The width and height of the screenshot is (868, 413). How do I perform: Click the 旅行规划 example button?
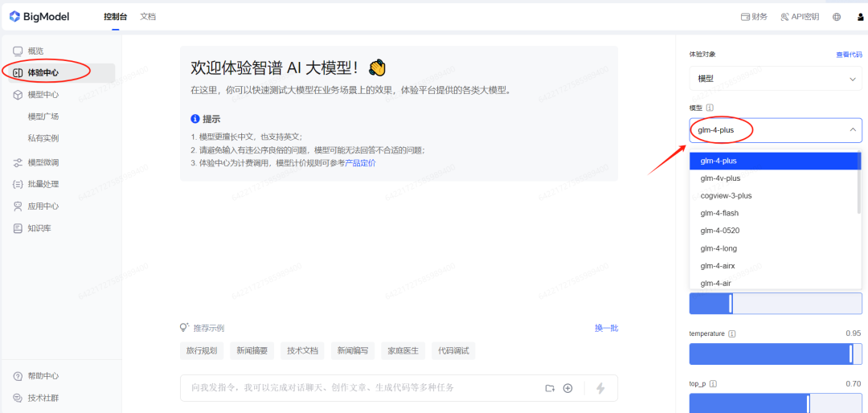click(x=202, y=350)
